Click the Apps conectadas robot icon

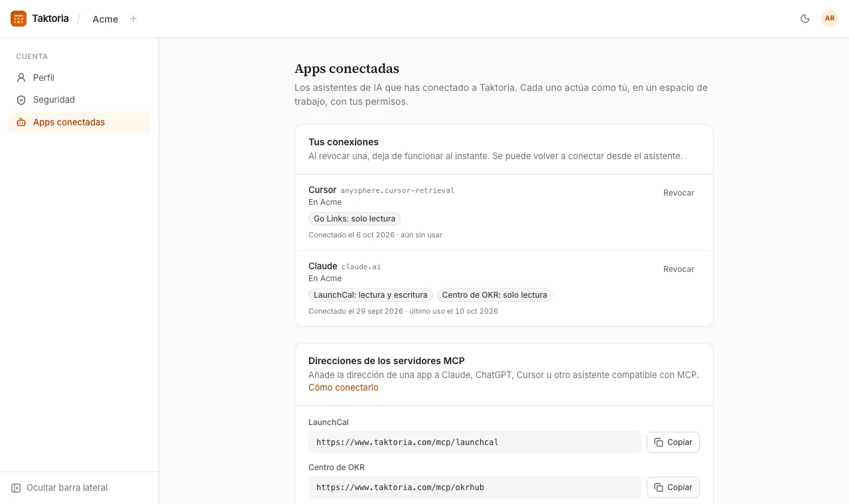tap(21, 122)
